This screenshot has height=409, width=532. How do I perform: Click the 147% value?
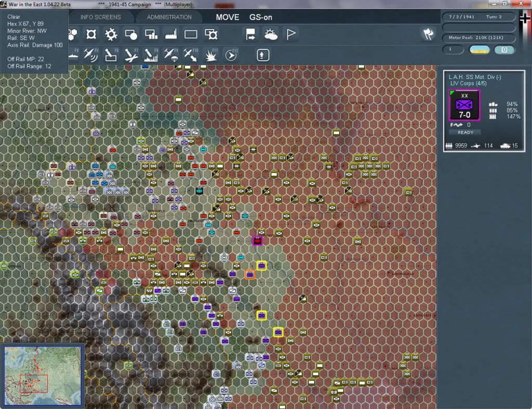pos(513,117)
